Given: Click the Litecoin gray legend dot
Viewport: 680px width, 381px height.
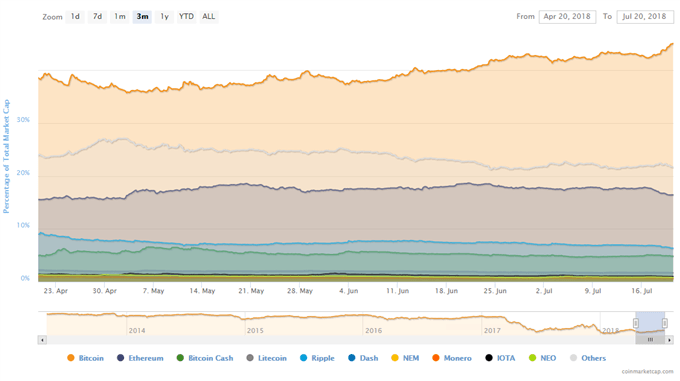Looking at the screenshot, I should [x=250, y=358].
